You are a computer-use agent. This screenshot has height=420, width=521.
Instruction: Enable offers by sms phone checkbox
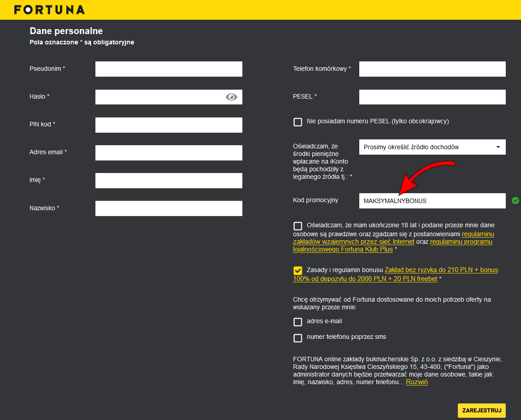[x=298, y=338]
